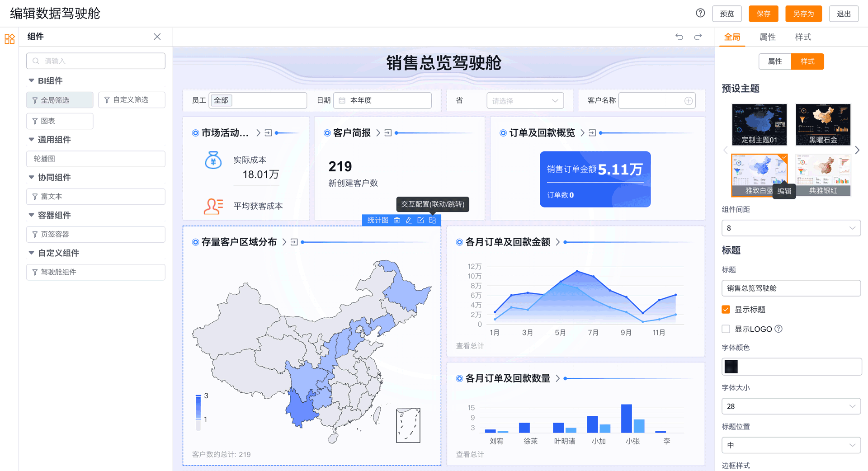Click the help question mark icon
Viewport: 868px width, 471px height.
pos(700,13)
